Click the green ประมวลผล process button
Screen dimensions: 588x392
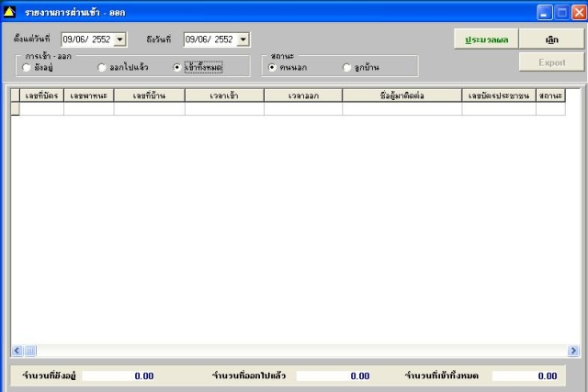point(486,39)
